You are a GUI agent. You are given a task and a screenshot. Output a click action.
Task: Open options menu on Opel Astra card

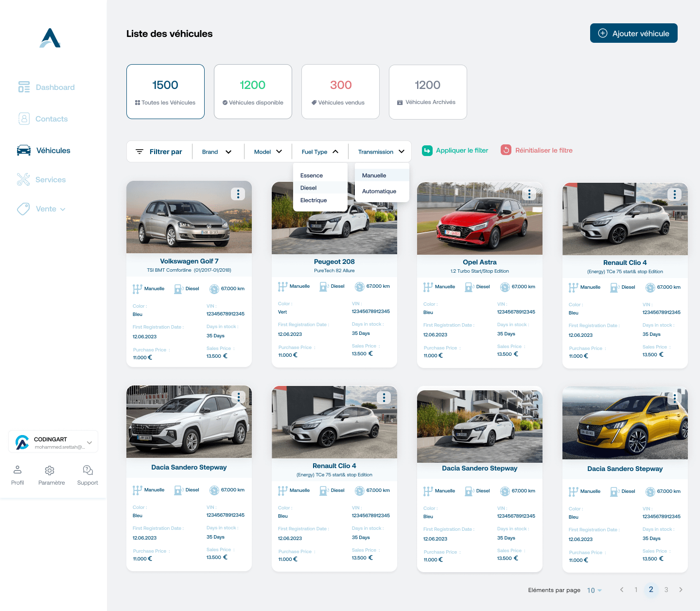pyautogui.click(x=529, y=194)
